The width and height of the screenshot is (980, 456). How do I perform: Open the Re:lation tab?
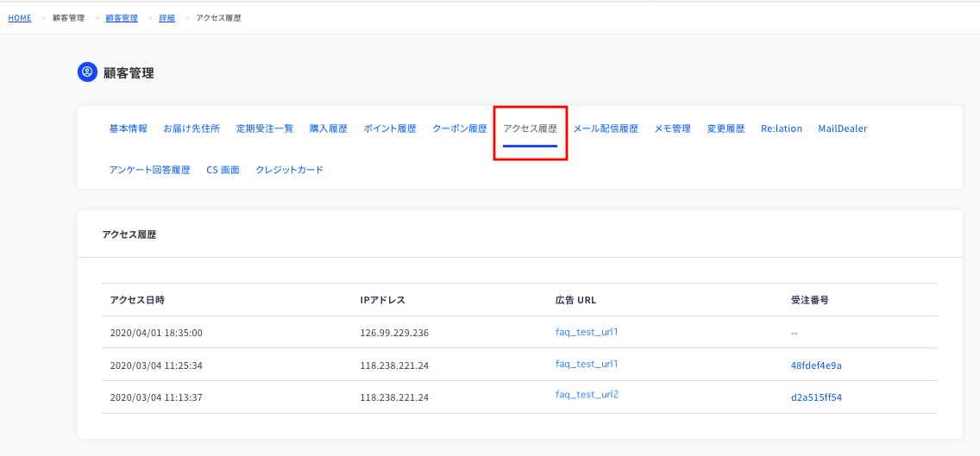(782, 128)
